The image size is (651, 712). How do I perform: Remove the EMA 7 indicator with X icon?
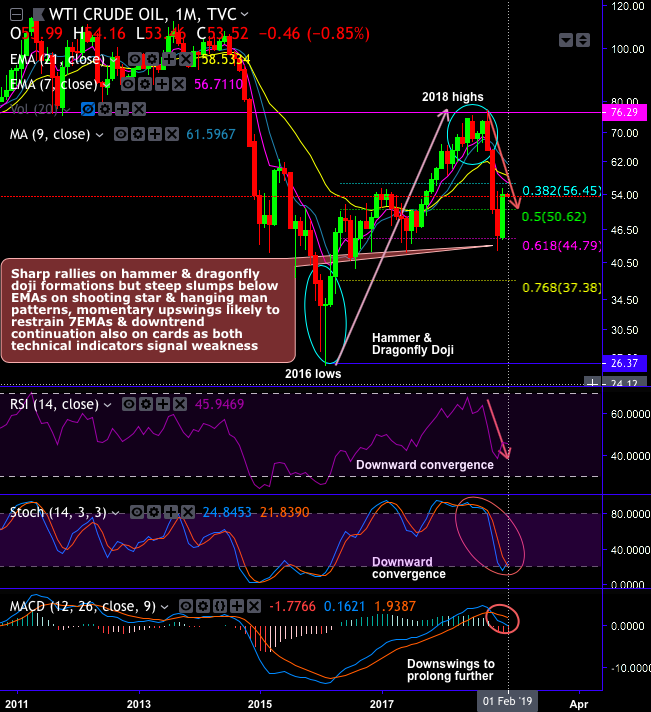[179, 84]
